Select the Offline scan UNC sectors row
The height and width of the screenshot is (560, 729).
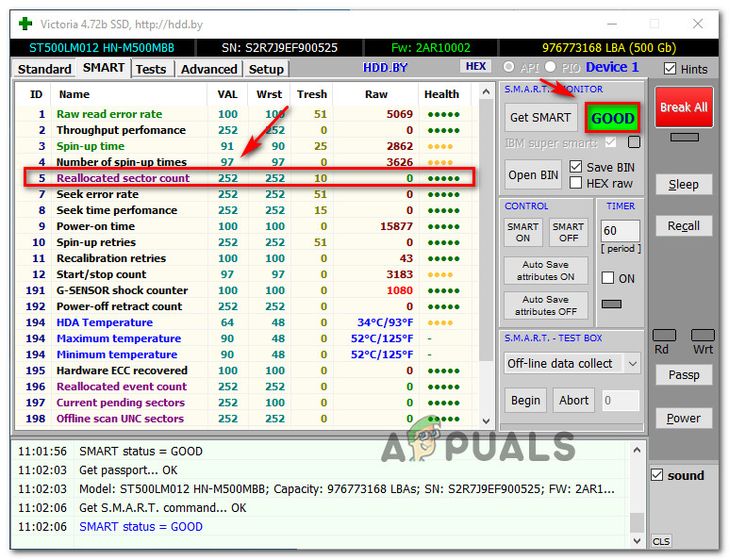point(244,419)
